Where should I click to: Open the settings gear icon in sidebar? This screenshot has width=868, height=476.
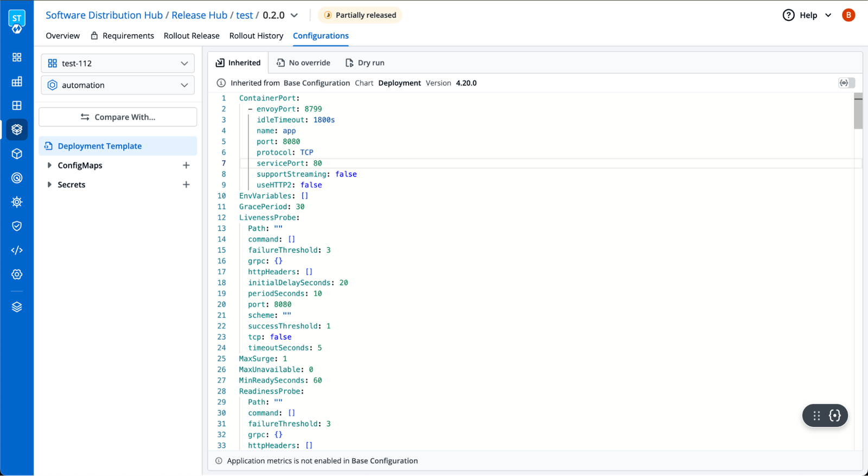17,274
